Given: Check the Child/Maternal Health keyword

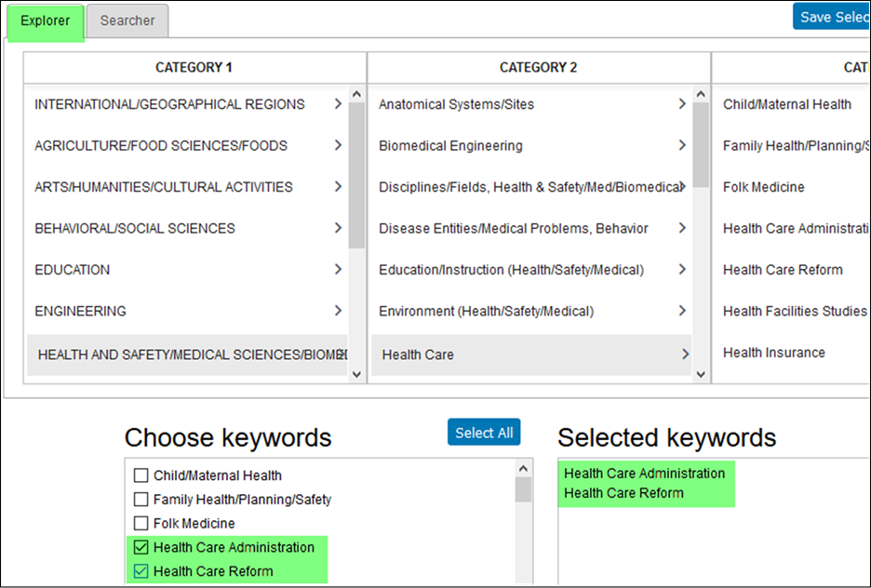Looking at the screenshot, I should point(141,474).
